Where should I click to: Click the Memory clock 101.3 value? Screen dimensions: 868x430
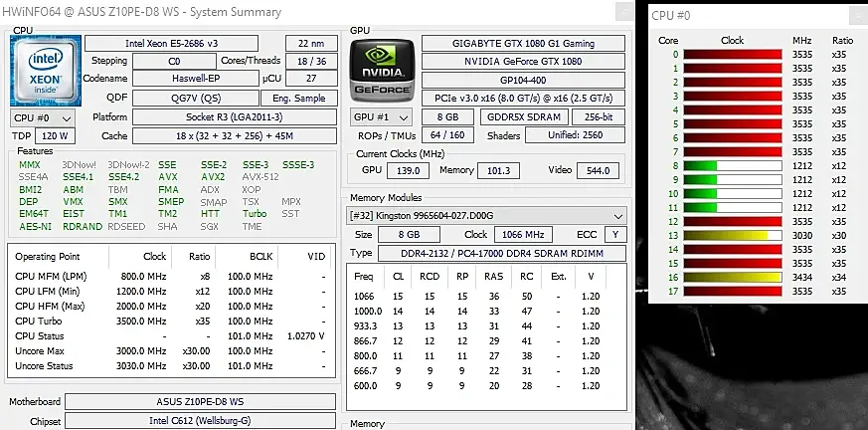pos(498,170)
